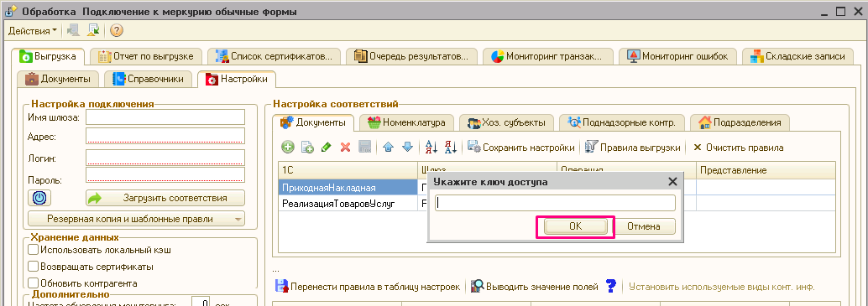This screenshot has height=306, width=868.
Task: Click the access key input field
Action: point(555,203)
